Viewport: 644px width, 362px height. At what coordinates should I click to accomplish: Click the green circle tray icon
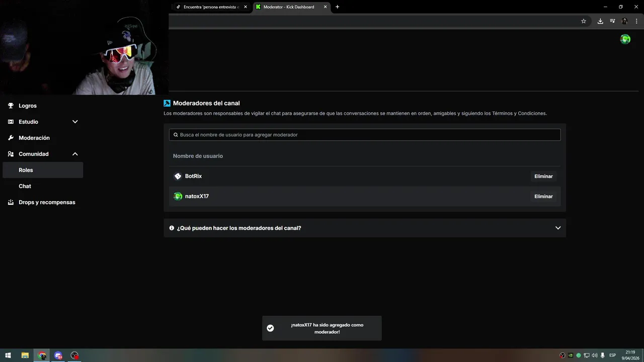click(579, 355)
